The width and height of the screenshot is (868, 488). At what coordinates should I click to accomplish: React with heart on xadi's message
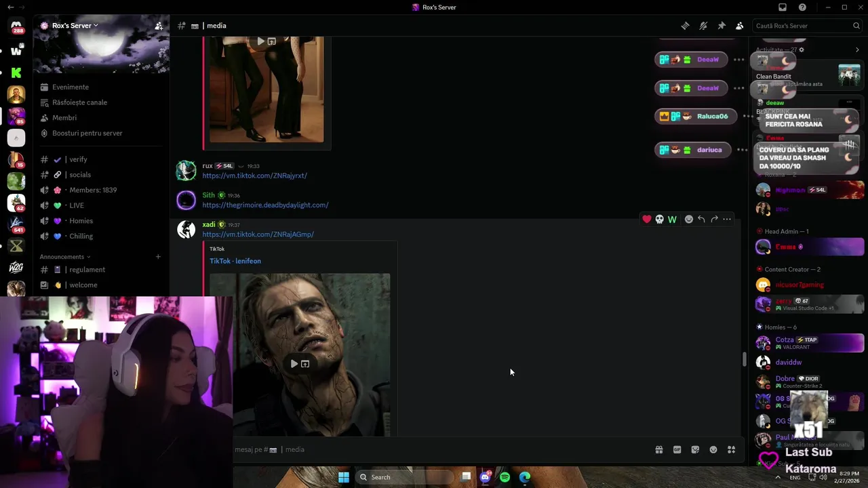click(647, 219)
